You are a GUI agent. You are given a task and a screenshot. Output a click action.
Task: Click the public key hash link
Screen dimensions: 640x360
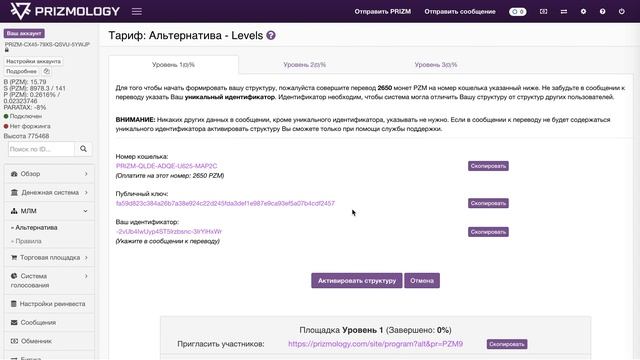(x=225, y=203)
